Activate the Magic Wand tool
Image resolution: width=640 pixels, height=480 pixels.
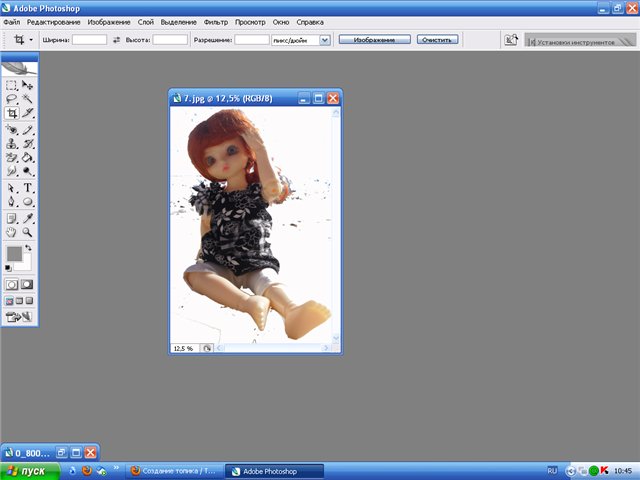pyautogui.click(x=28, y=100)
